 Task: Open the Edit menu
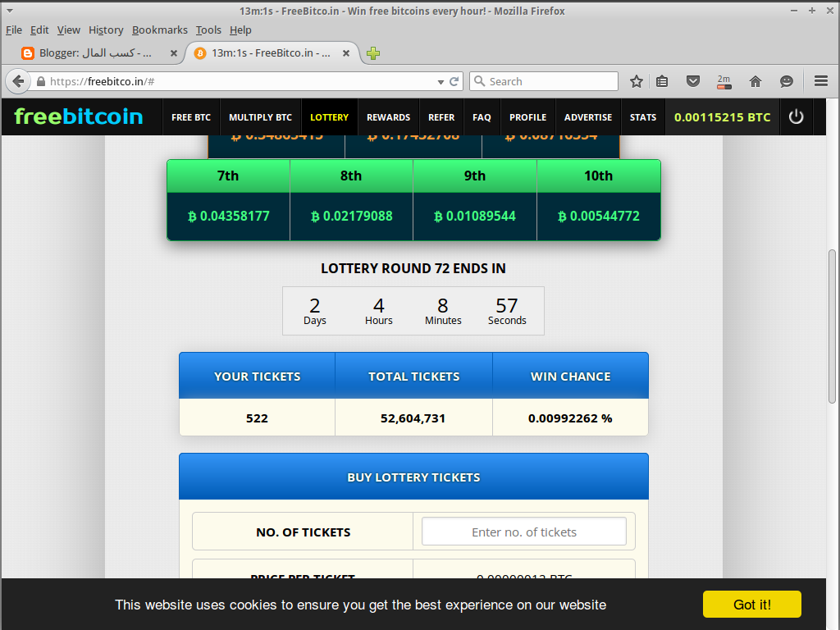39,30
